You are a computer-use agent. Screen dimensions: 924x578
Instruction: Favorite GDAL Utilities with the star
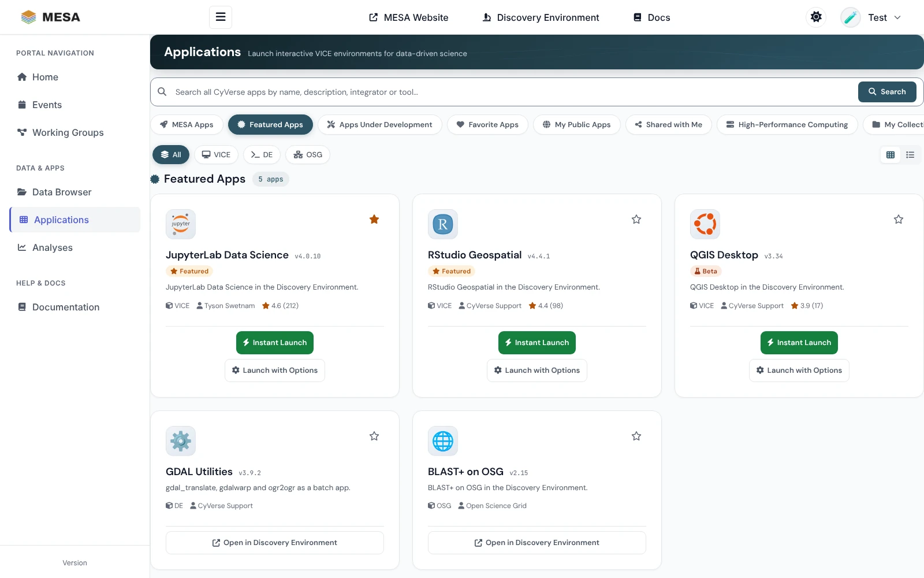coord(374,436)
